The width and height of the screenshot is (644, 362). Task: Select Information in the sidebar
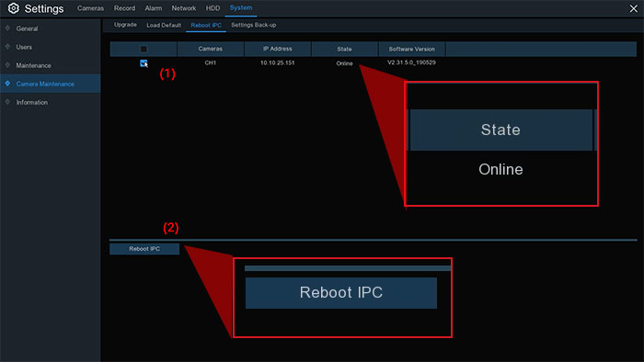(x=32, y=103)
